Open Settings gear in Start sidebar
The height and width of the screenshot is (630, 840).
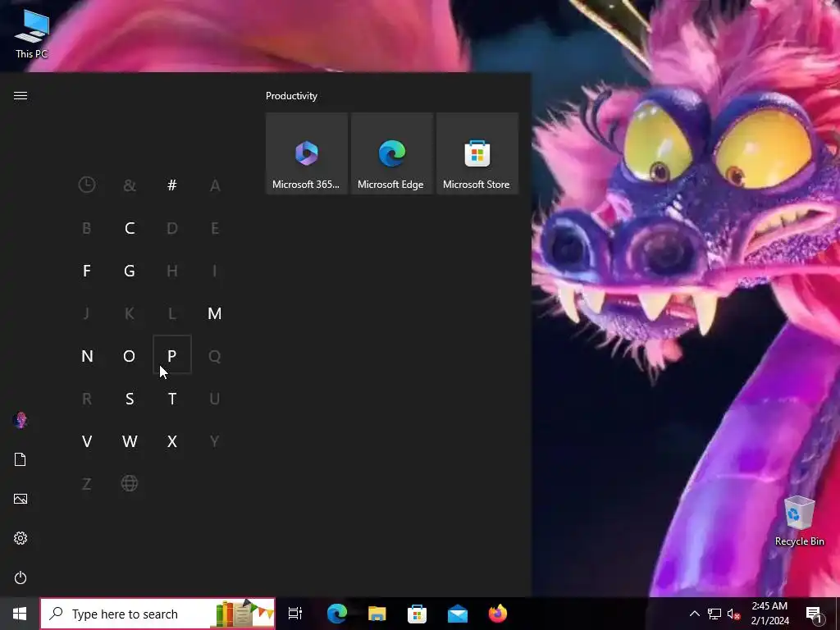point(21,538)
